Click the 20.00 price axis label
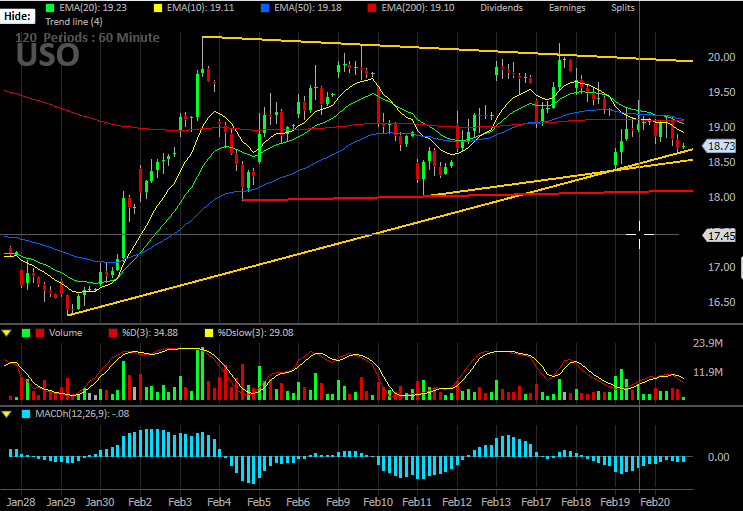Screen dimensions: 743x511 click(x=722, y=57)
